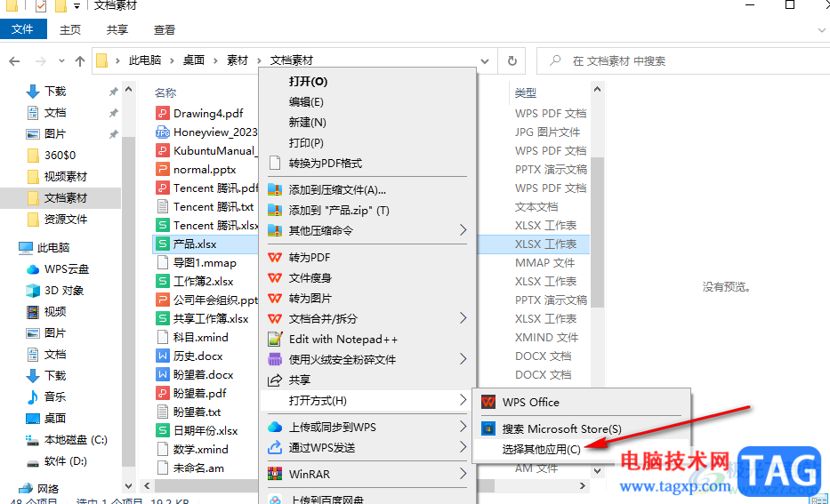This screenshot has width=830, height=504.
Task: Sort by the 名称 column header
Action: pyautogui.click(x=165, y=93)
